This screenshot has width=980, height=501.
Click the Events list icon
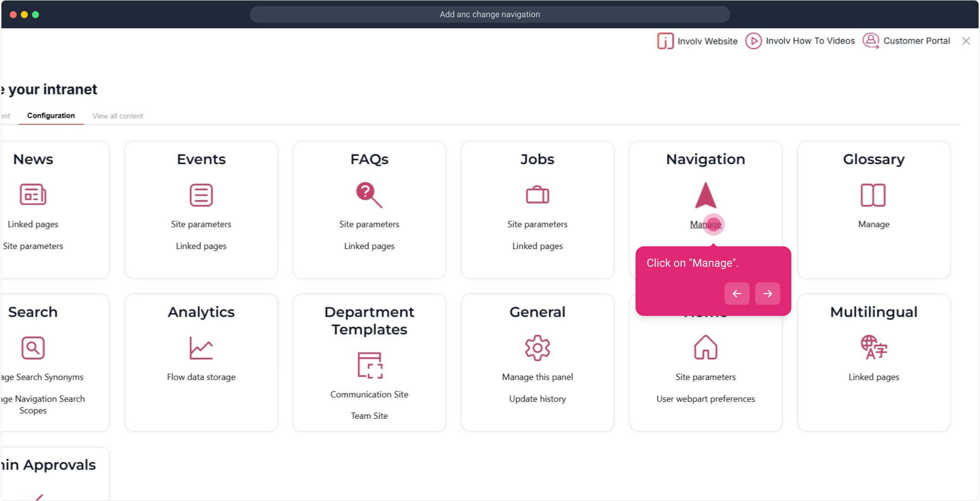pos(201,195)
